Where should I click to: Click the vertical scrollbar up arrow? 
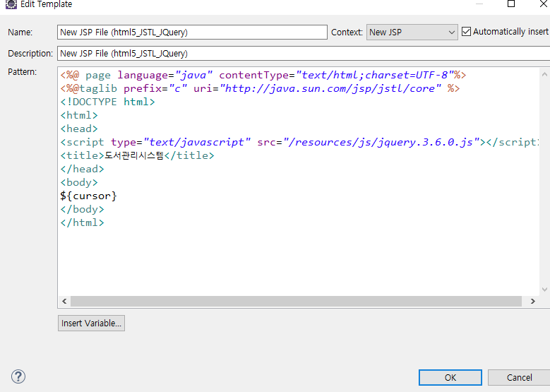click(544, 74)
